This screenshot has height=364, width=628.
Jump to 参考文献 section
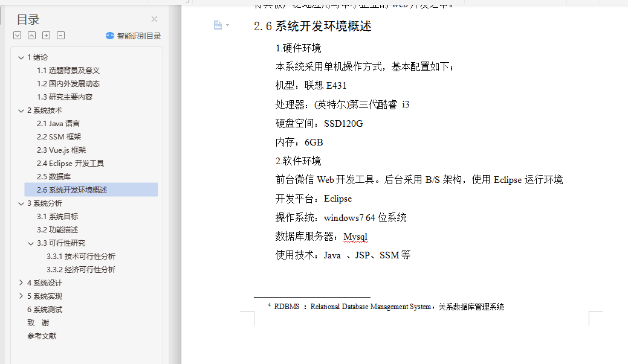tap(42, 336)
